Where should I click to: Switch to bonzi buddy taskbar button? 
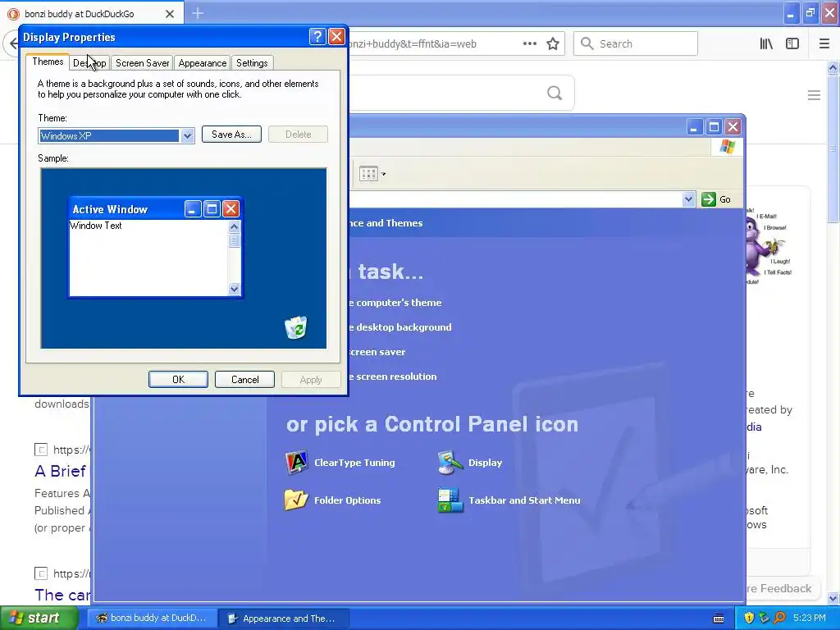pos(153,619)
